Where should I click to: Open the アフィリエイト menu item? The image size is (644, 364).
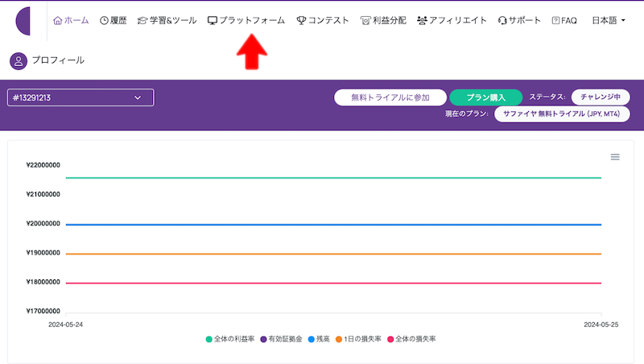click(452, 21)
